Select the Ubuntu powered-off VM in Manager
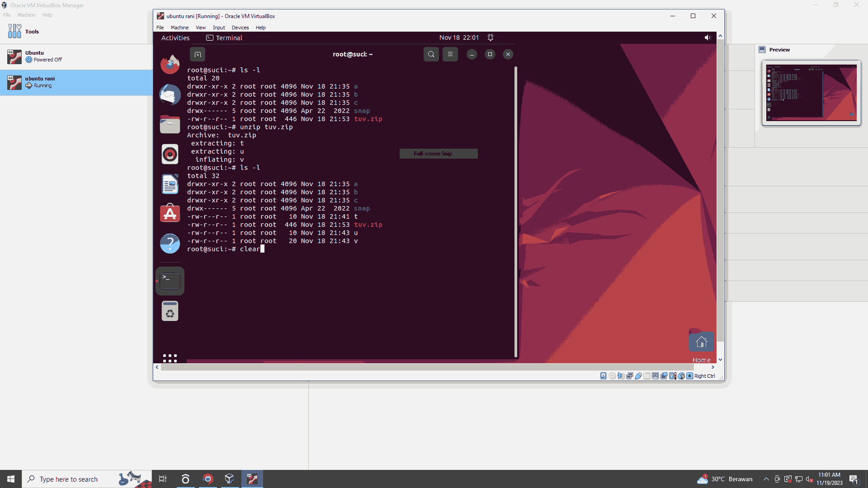 76,56
